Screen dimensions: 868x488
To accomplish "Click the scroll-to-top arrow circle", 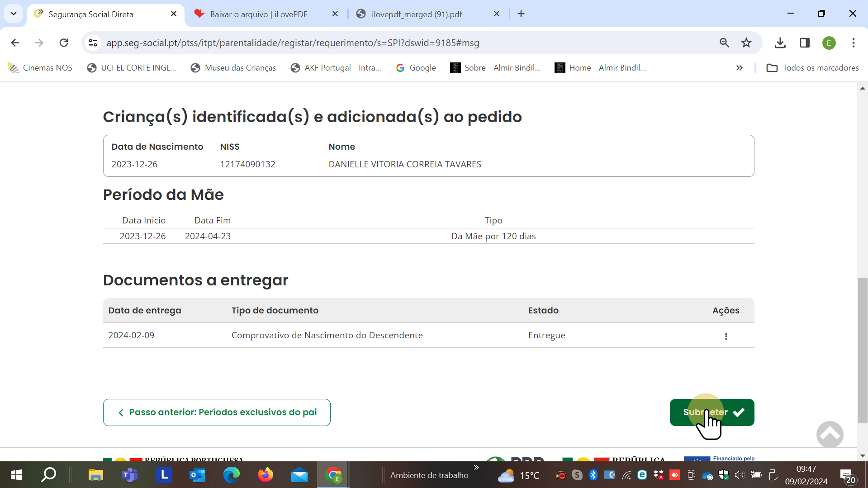I will [830, 434].
